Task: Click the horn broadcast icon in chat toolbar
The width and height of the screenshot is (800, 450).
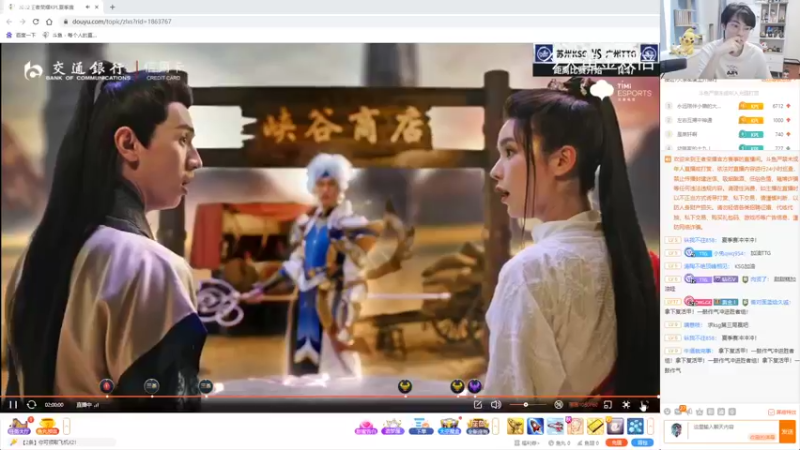Action: coord(690,411)
